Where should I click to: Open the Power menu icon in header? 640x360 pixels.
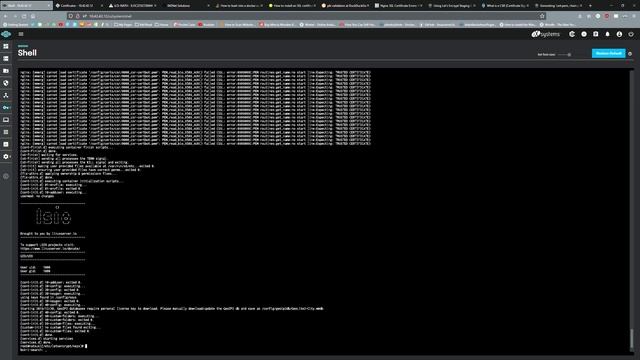click(631, 34)
